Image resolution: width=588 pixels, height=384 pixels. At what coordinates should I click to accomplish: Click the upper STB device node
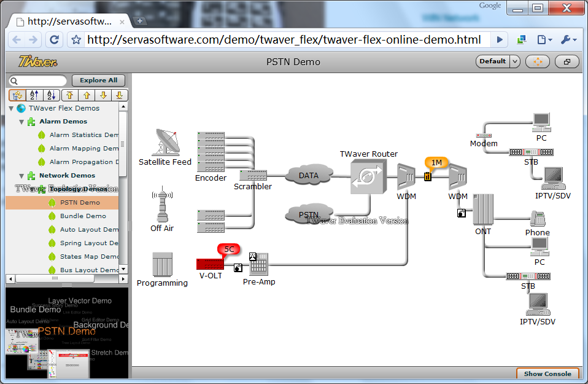[532, 152]
